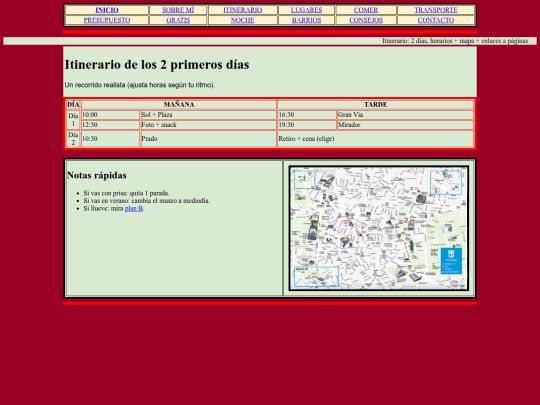
Task: Click the 'Sol + Plaza' cell
Action: pos(208,115)
